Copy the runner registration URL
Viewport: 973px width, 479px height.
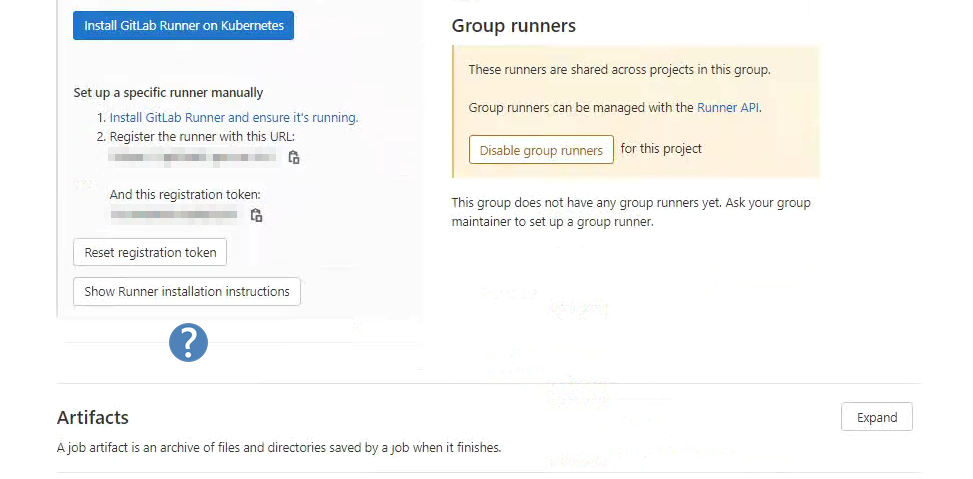(294, 158)
